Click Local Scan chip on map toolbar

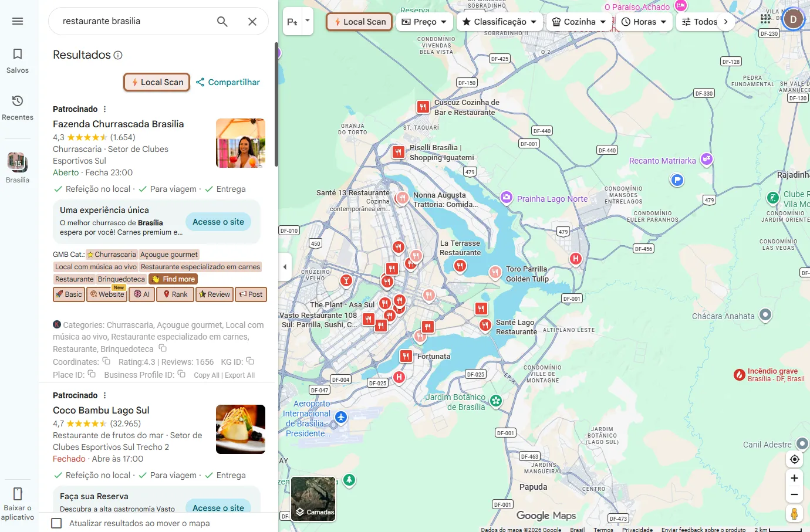pyautogui.click(x=359, y=22)
